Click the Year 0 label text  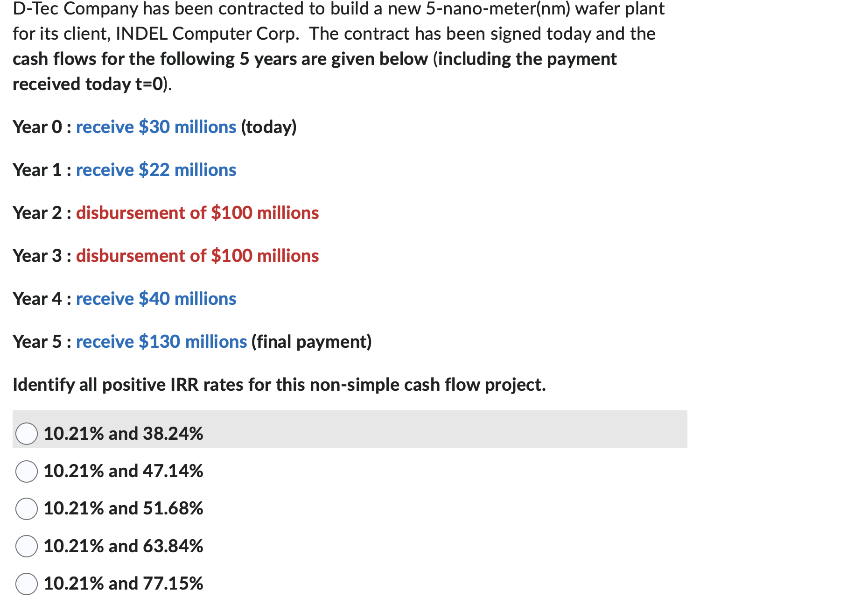(x=38, y=127)
